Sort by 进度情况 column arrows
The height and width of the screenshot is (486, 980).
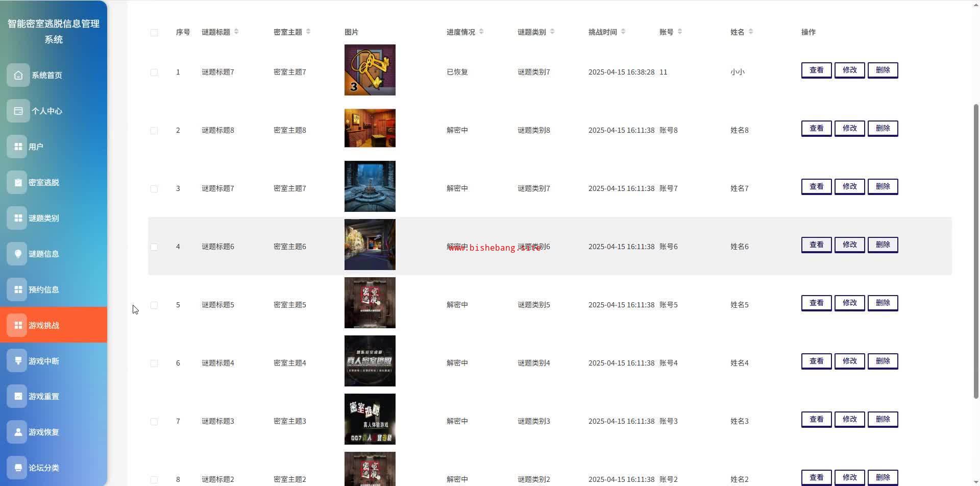(x=481, y=32)
